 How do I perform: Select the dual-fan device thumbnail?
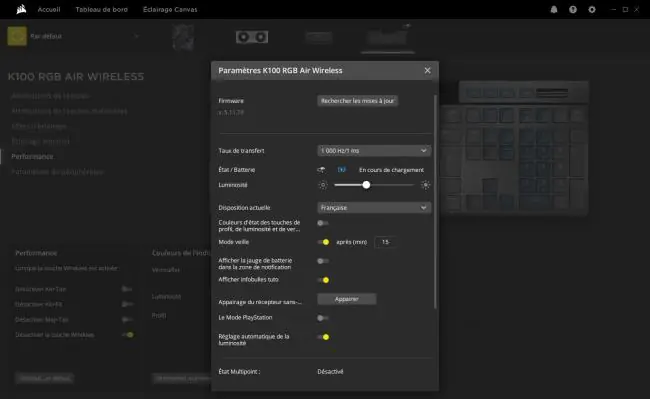tap(252, 37)
